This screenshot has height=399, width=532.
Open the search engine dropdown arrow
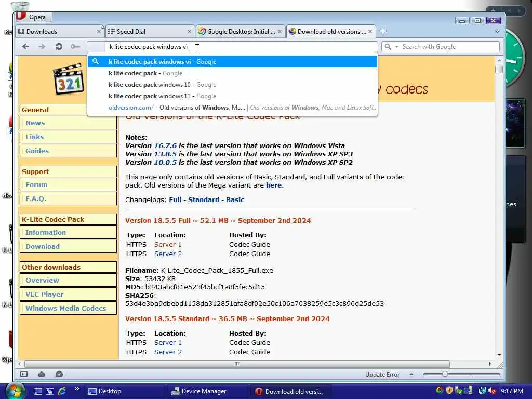click(x=396, y=47)
